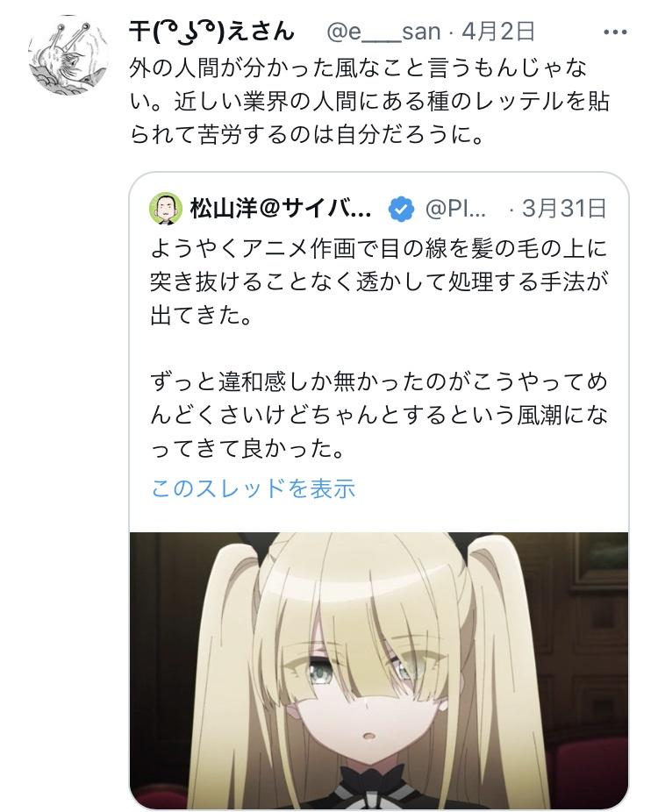Image resolution: width=658 pixels, height=812 pixels.
Task: Click the quoted user's small avatar
Action: [166, 209]
